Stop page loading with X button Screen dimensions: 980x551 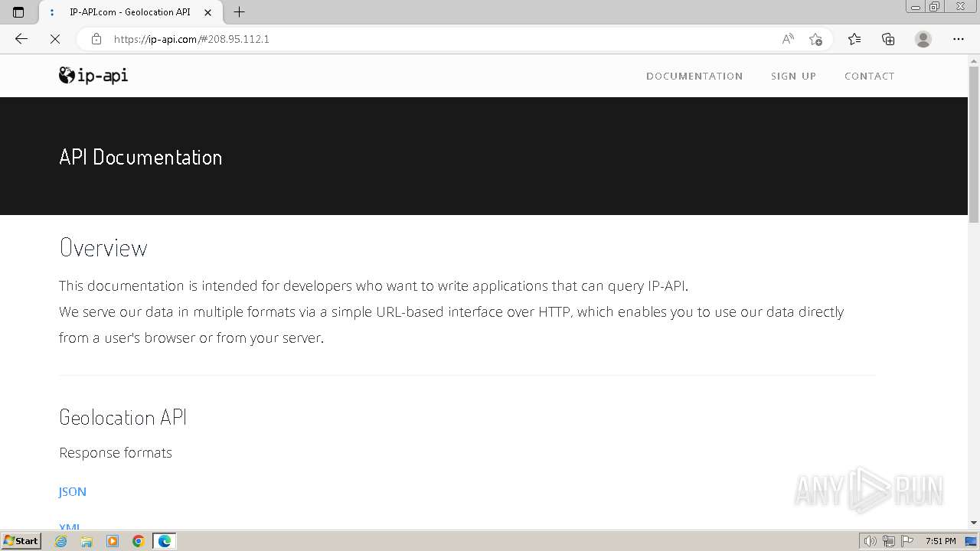point(55,39)
